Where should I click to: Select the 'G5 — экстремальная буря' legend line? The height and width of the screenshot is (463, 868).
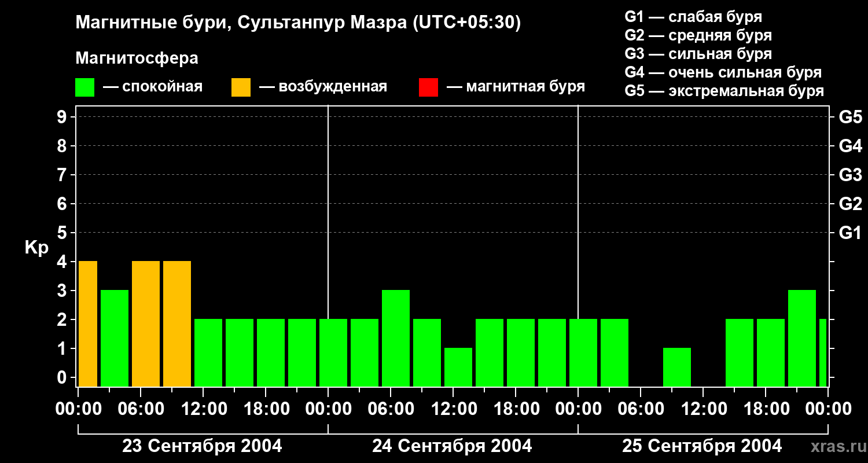point(724,91)
